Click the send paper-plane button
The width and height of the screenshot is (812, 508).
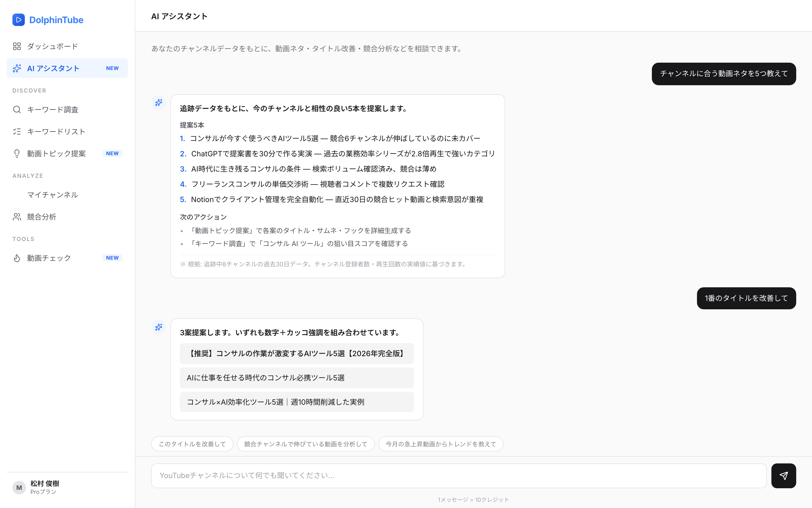pyautogui.click(x=784, y=476)
